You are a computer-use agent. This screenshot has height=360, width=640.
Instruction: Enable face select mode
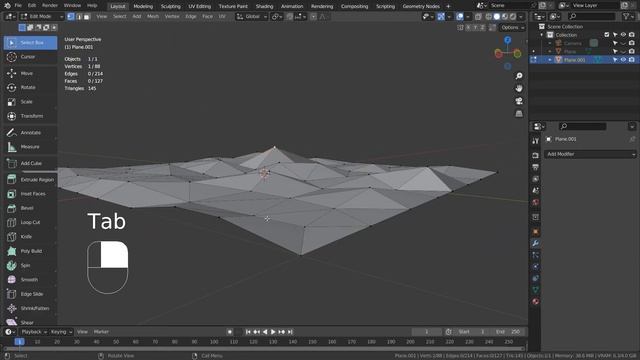coord(87,17)
